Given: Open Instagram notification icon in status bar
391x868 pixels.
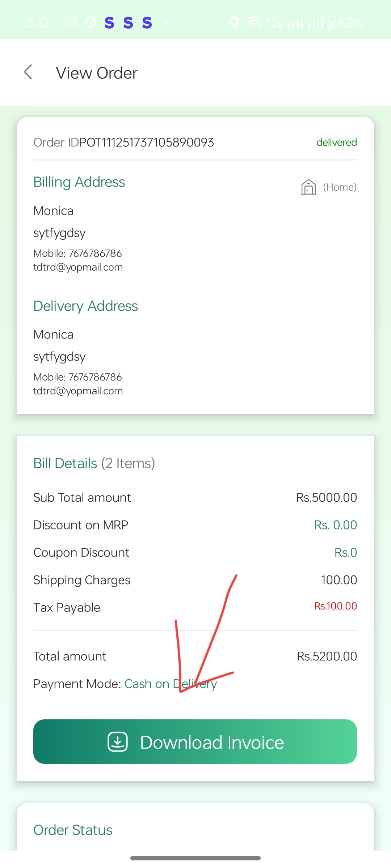Looking at the screenshot, I should click(72, 23).
